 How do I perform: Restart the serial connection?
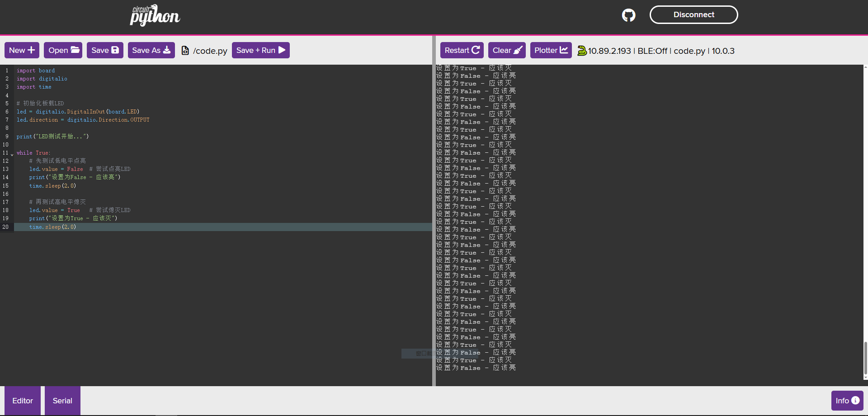[462, 50]
